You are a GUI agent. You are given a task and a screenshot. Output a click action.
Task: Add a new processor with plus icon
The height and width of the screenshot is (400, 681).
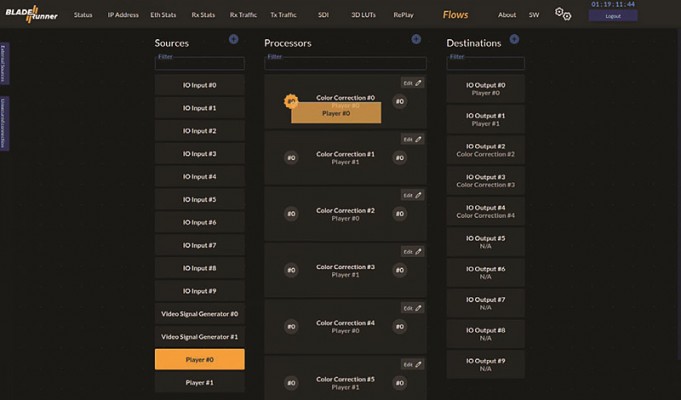coord(416,40)
